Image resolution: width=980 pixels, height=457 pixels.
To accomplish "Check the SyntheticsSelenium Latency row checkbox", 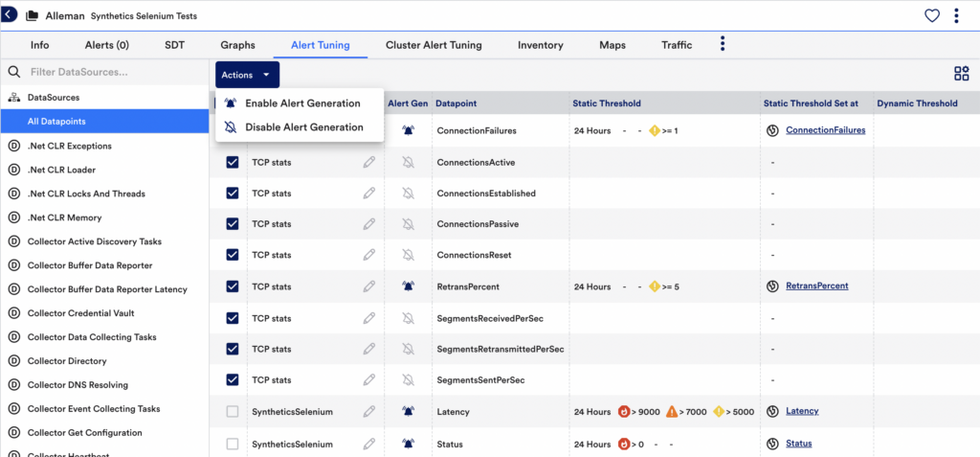I will [233, 412].
